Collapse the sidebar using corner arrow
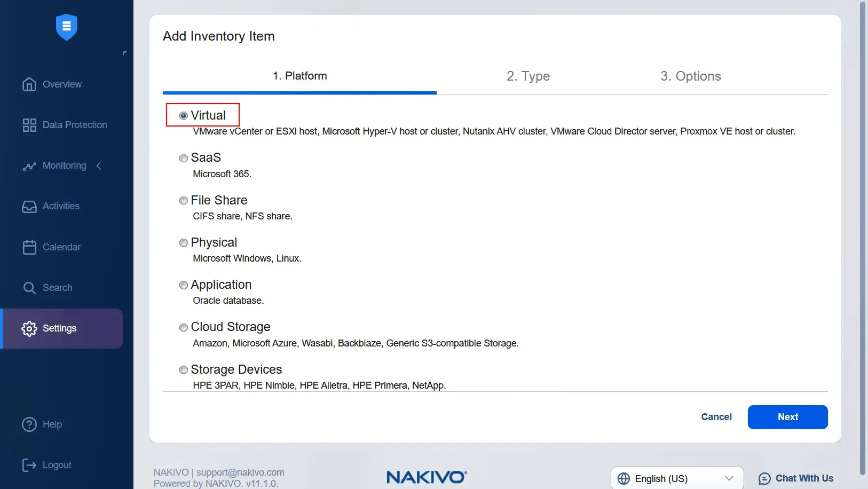 point(124,53)
